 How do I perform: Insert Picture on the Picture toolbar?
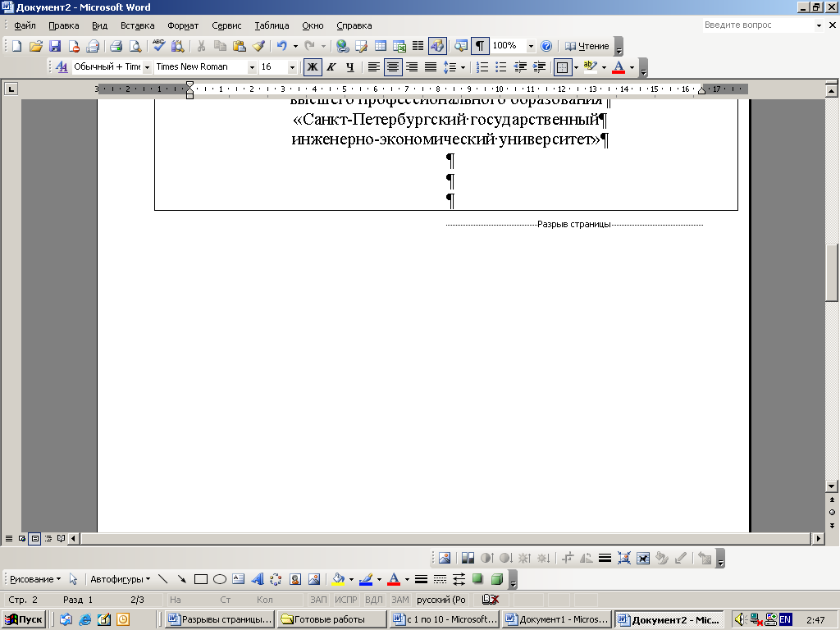445,558
